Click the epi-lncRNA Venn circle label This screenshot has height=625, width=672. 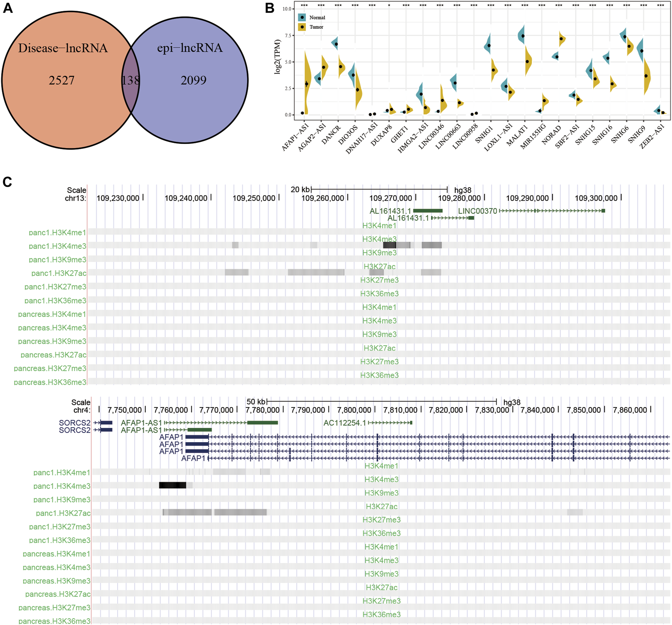tap(190, 48)
